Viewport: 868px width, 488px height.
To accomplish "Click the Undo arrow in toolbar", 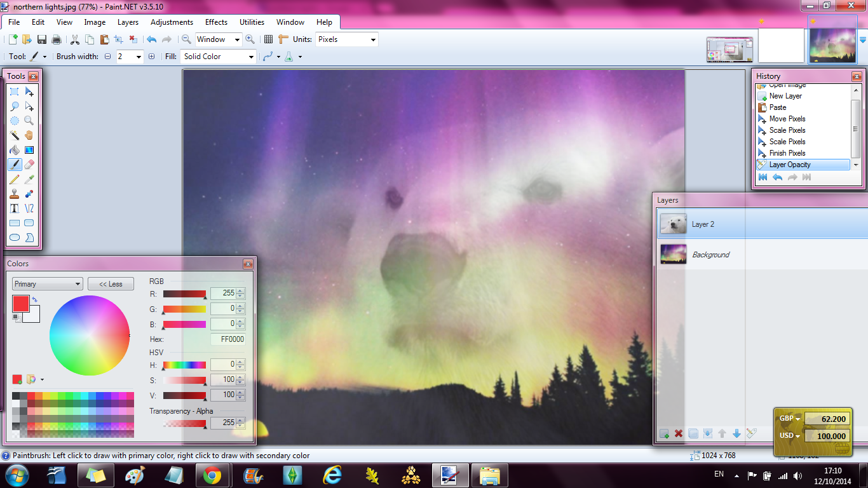I will coord(151,39).
